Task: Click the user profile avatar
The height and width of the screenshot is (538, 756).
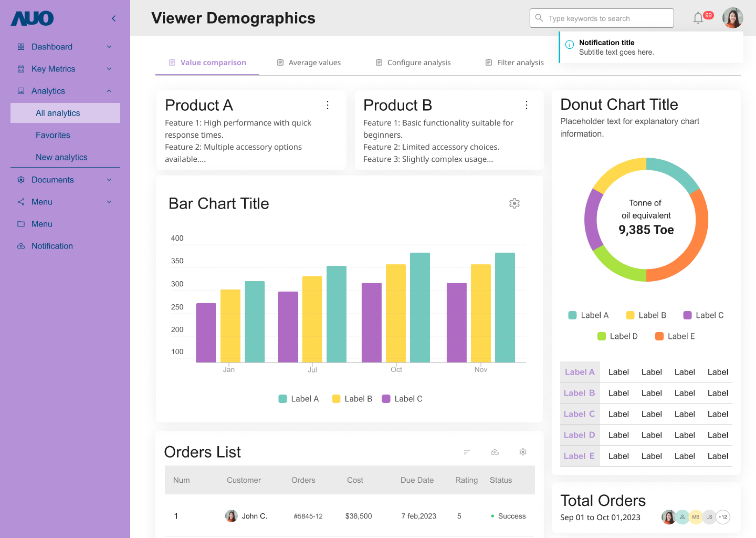Action: click(x=733, y=18)
